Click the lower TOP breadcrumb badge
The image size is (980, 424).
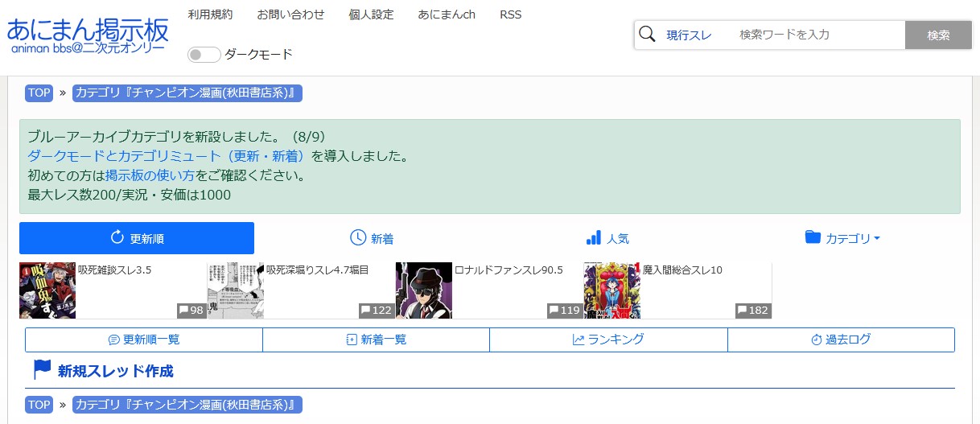click(x=39, y=405)
